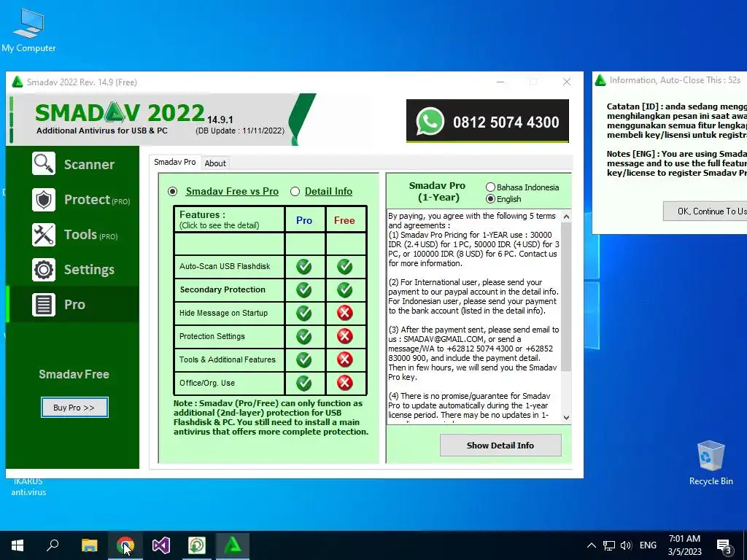Open green refresh app in taskbar
Image resolution: width=747 pixels, height=560 pixels.
197,545
